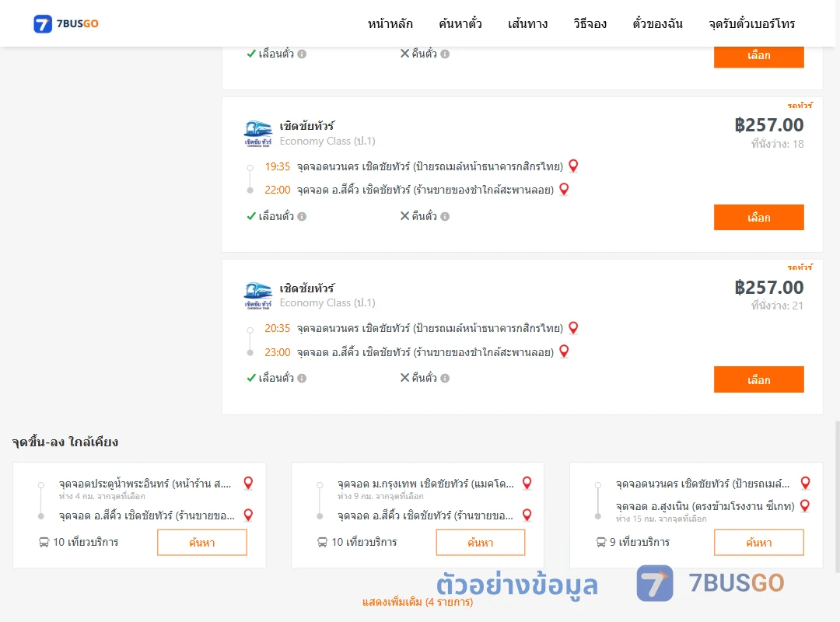The image size is (840, 622).
Task: Click the 7BUSGO logo in the header
Action: 66,23
